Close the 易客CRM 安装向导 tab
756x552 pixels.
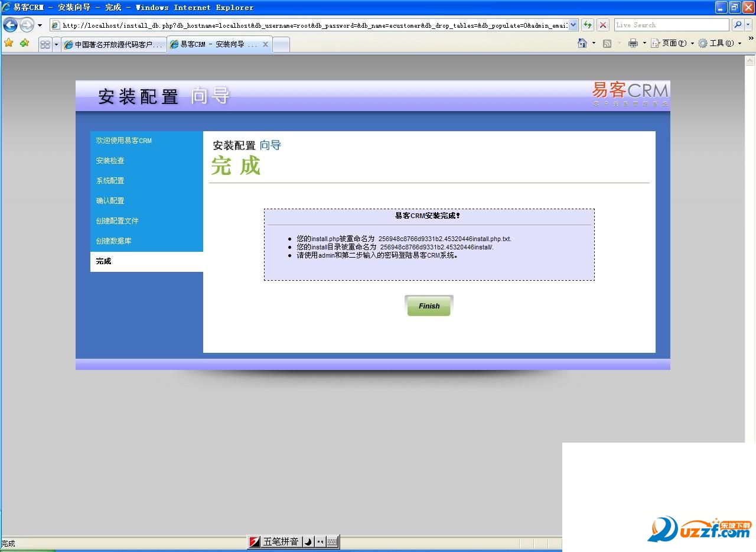[x=265, y=44]
